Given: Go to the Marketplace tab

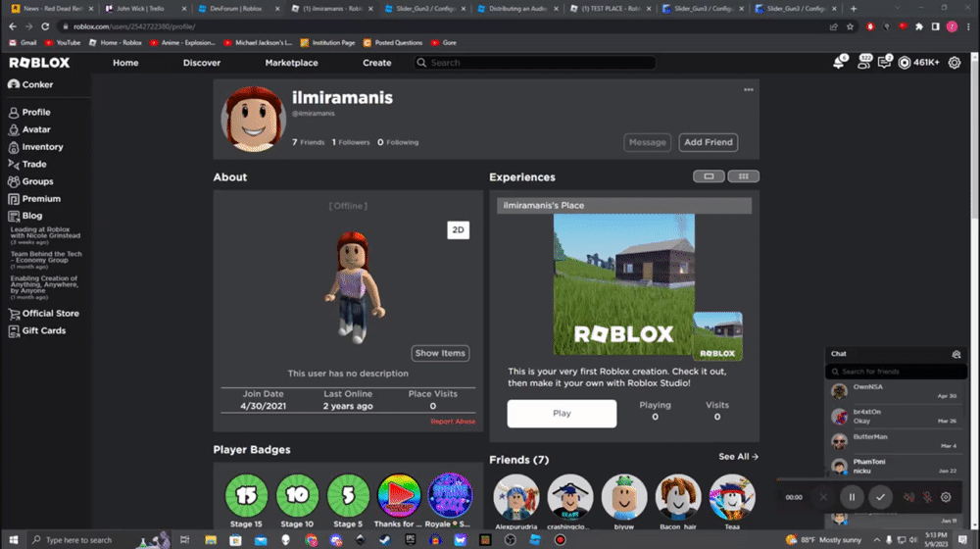Looking at the screenshot, I should pyautogui.click(x=291, y=63).
